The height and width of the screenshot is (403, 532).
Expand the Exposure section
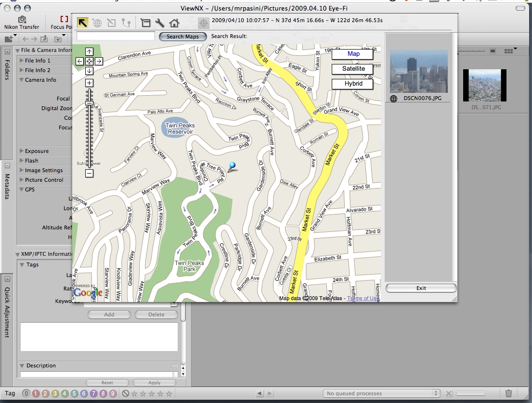pos(22,151)
